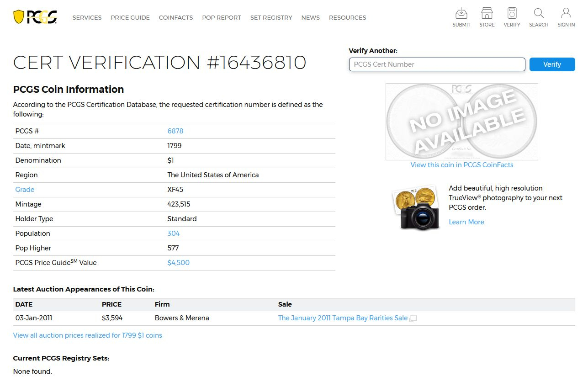The width and height of the screenshot is (588, 382).
Task: Open the Submit icon in header
Action: [x=461, y=17]
